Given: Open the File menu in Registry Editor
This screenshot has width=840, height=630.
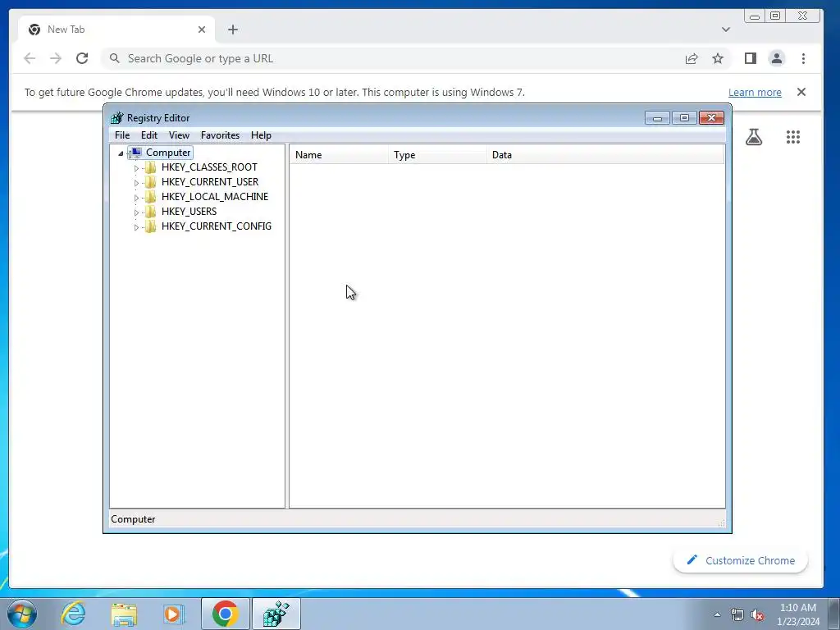Looking at the screenshot, I should pyautogui.click(x=122, y=135).
